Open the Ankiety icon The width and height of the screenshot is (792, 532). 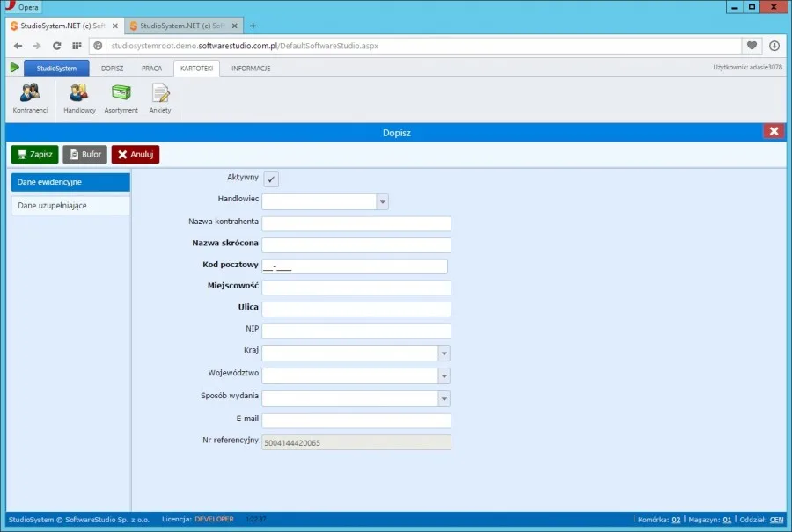coord(160,98)
